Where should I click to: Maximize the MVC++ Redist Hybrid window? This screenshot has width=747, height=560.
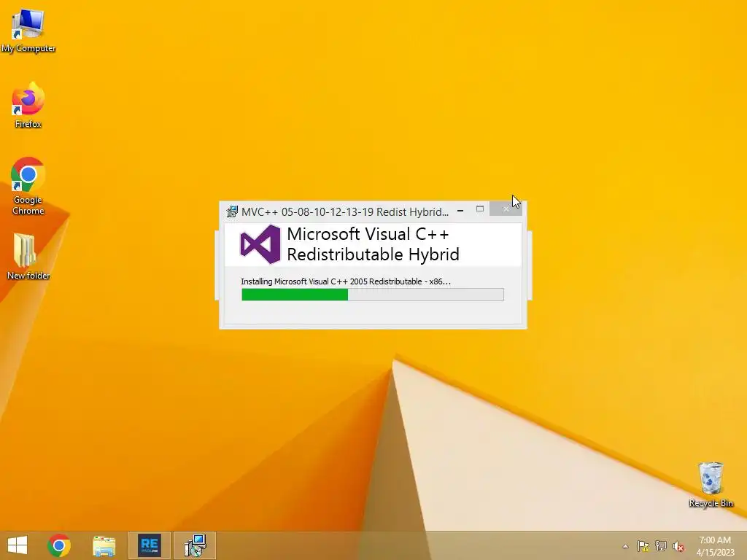tap(480, 209)
